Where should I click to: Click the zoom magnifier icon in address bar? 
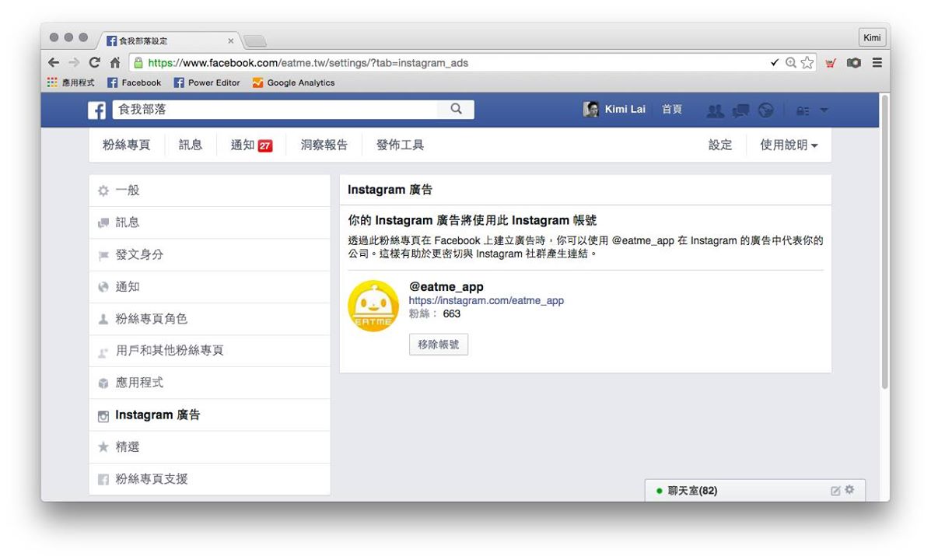791,62
